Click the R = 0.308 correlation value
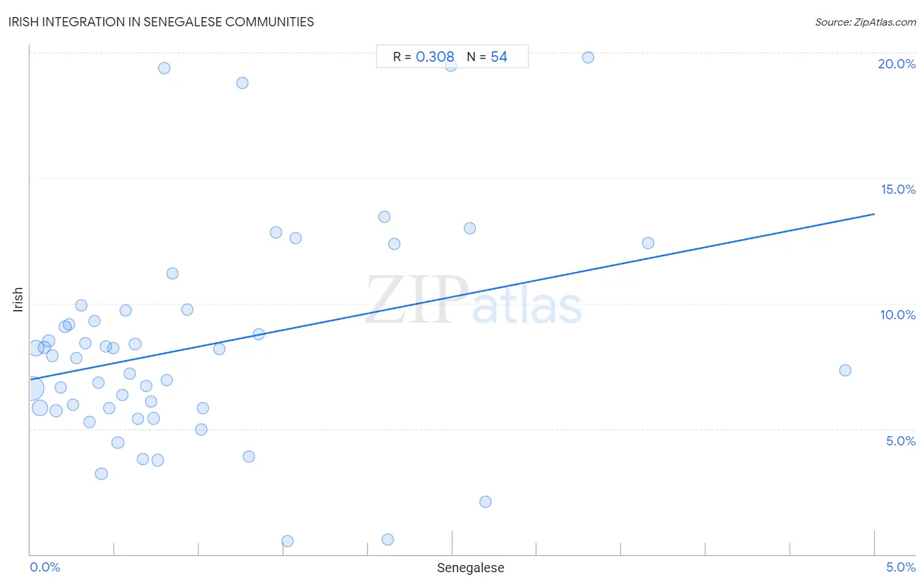 click(424, 57)
